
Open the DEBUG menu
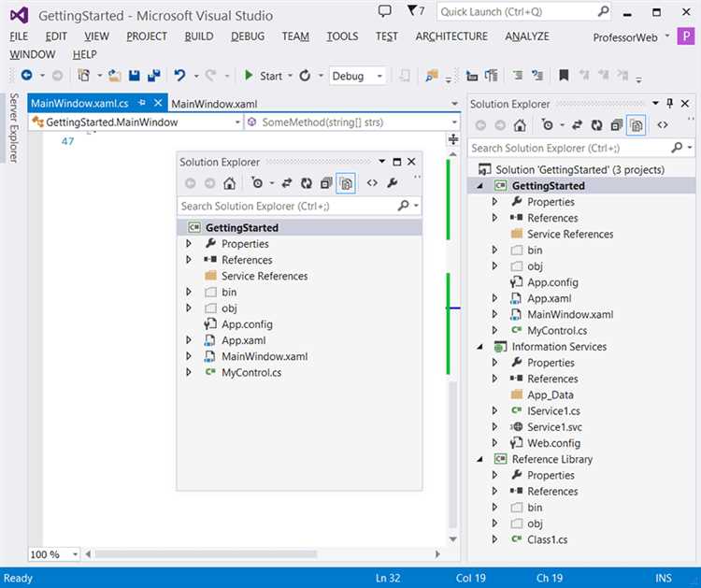coord(248,36)
